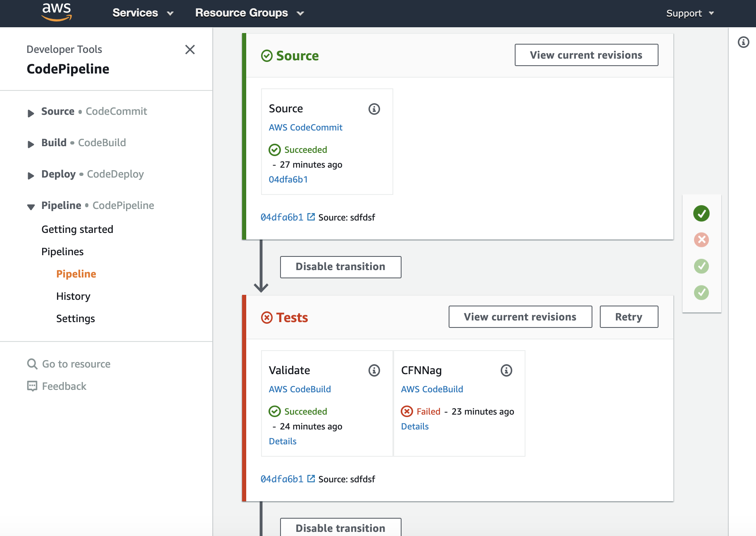Jump to failed stage in status navigator
Screen dimensions: 756x536
point(701,240)
